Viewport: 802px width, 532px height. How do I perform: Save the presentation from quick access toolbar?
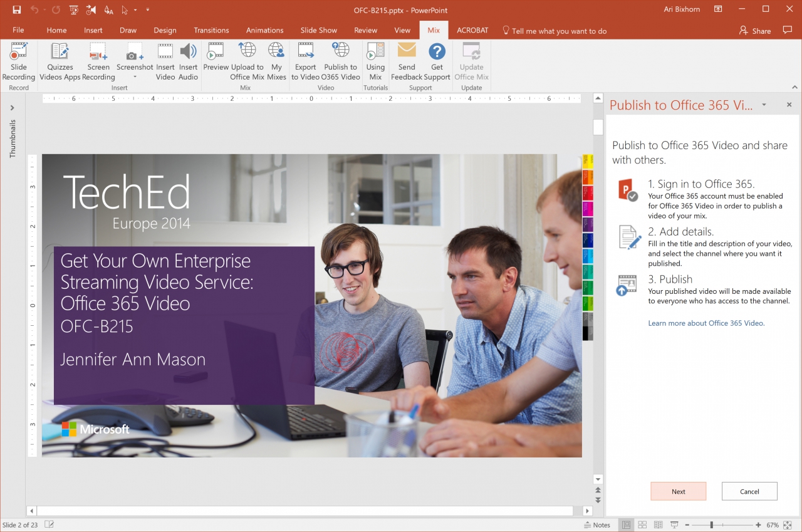17,9
